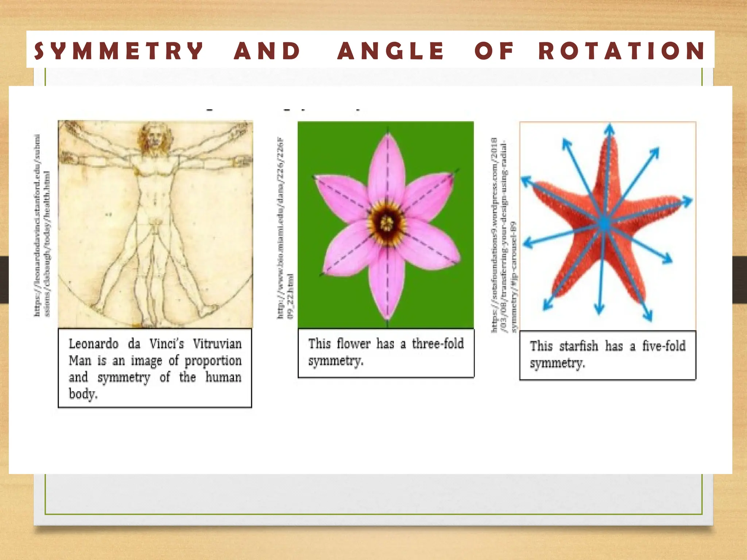
Task: Click the rightmost blue arrowhead on the starfish
Action: pos(687,201)
